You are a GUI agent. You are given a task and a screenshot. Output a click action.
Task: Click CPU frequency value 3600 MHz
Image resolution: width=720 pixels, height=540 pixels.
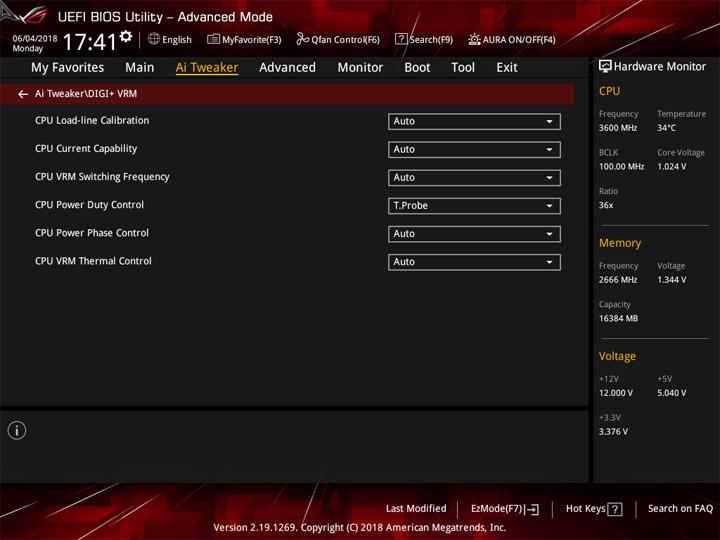coord(618,128)
